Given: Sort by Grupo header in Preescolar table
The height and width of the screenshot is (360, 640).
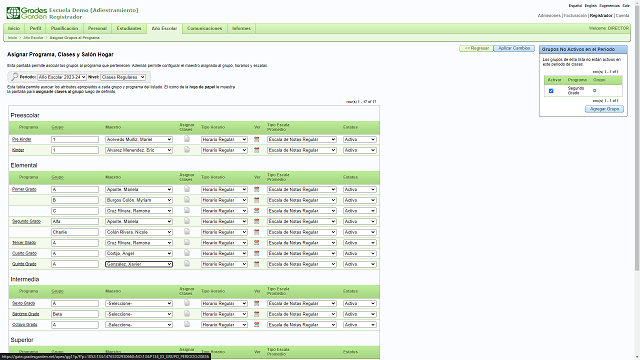Looking at the screenshot, I should (x=57, y=127).
